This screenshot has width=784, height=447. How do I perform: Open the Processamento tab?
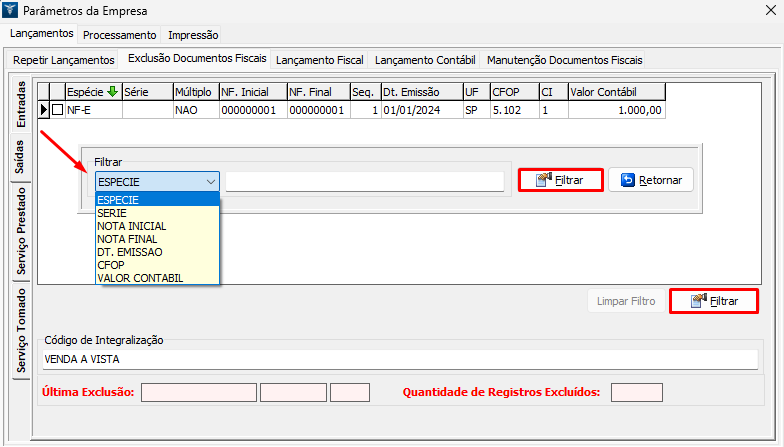pos(119,35)
